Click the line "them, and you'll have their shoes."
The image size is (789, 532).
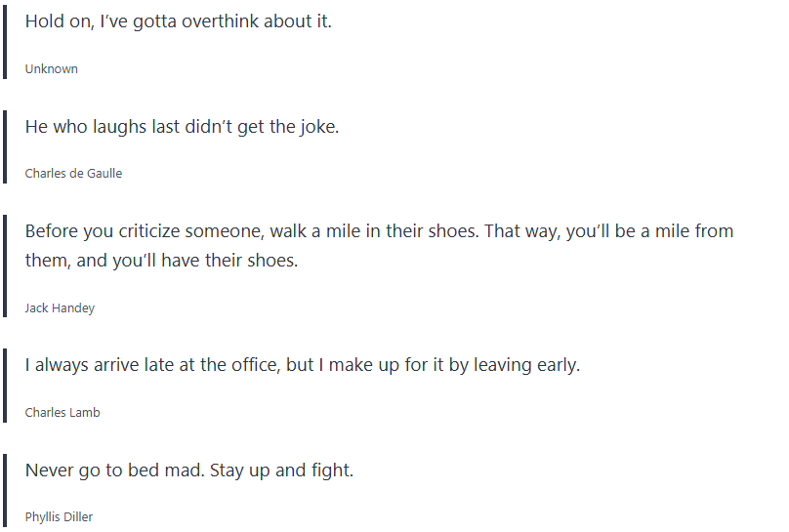pyautogui.click(x=161, y=261)
